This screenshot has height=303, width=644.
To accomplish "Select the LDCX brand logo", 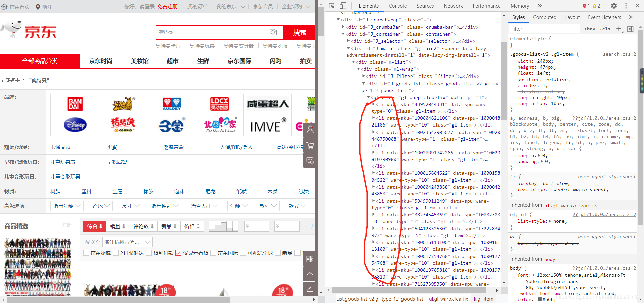I will tap(220, 104).
